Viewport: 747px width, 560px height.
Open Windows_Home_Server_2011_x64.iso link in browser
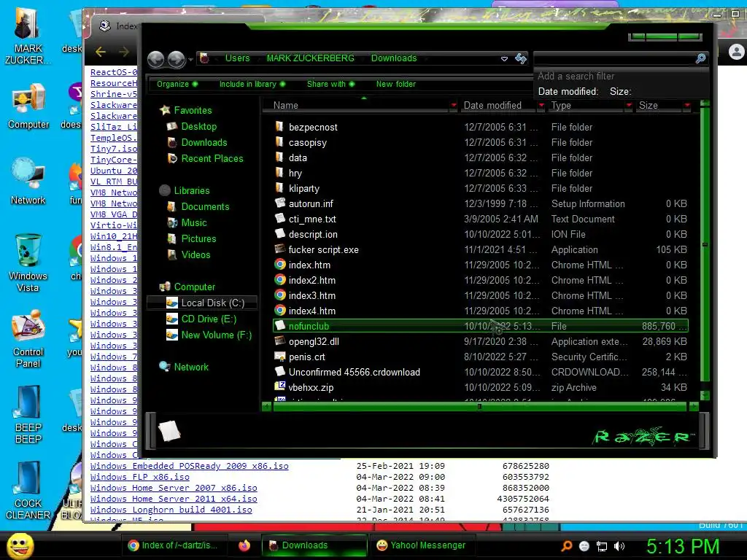coord(174,499)
